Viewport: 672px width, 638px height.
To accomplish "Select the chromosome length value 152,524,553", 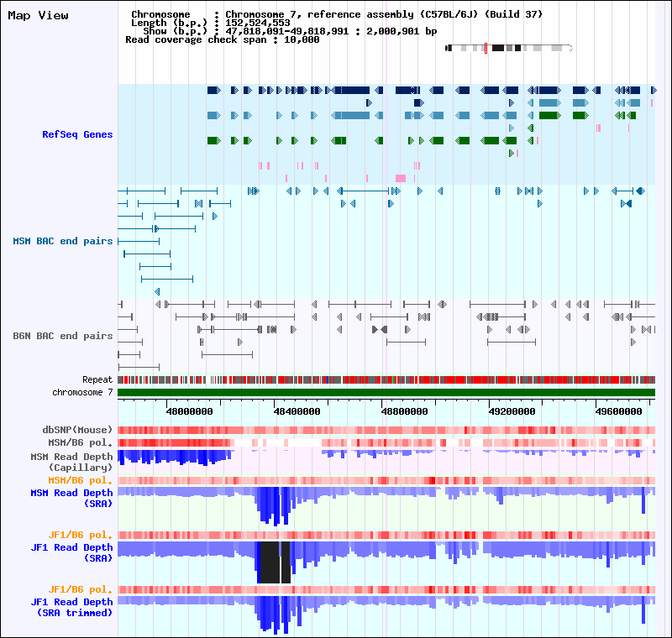I will click(x=258, y=23).
